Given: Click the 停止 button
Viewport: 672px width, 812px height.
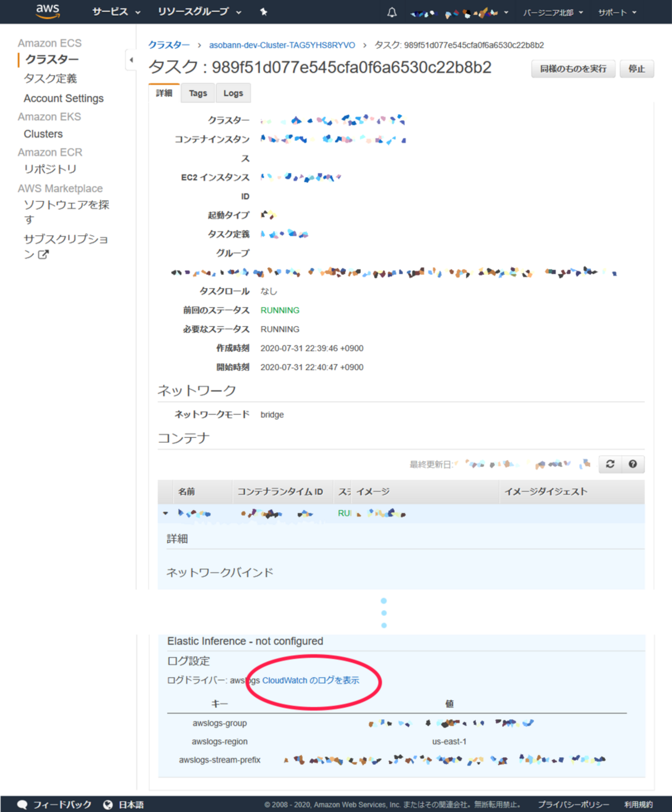Looking at the screenshot, I should pos(637,69).
